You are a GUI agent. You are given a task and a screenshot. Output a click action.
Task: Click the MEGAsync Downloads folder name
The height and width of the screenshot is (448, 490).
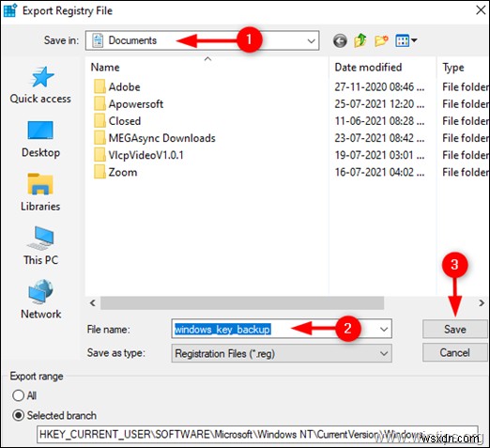tap(161, 138)
